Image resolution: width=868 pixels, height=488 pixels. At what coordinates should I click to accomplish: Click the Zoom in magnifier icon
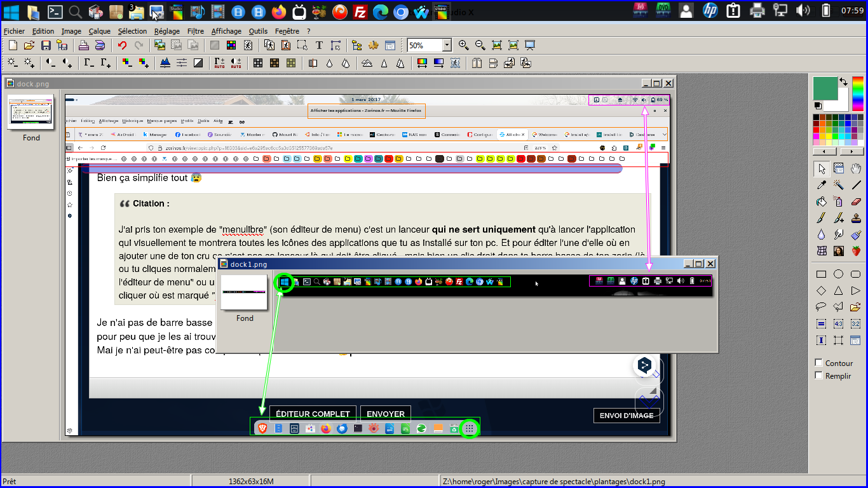coord(463,45)
